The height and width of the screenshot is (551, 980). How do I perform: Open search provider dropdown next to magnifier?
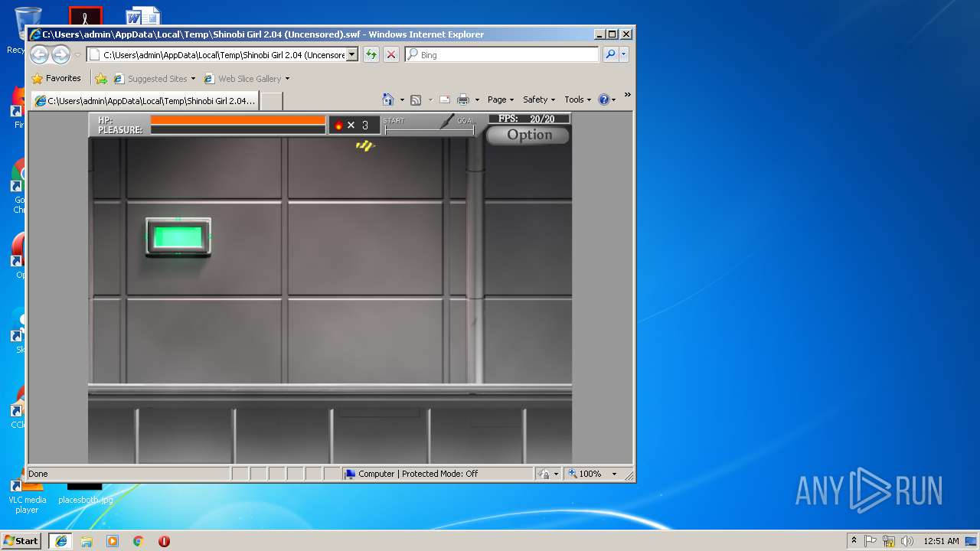[624, 54]
